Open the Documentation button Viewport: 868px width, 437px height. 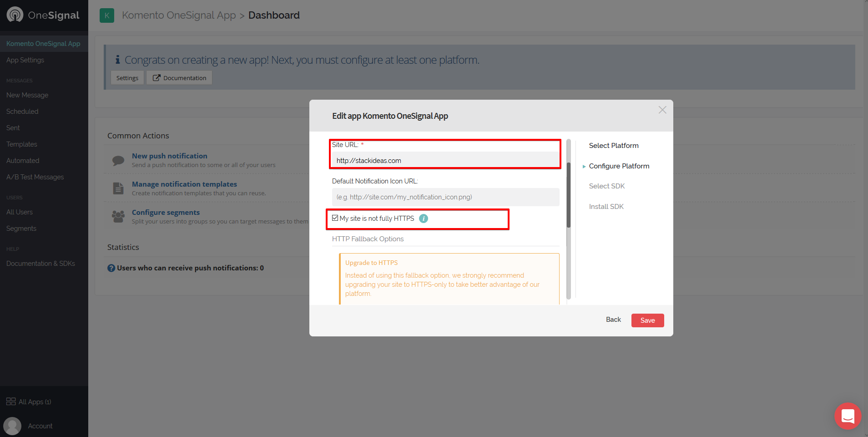179,78
